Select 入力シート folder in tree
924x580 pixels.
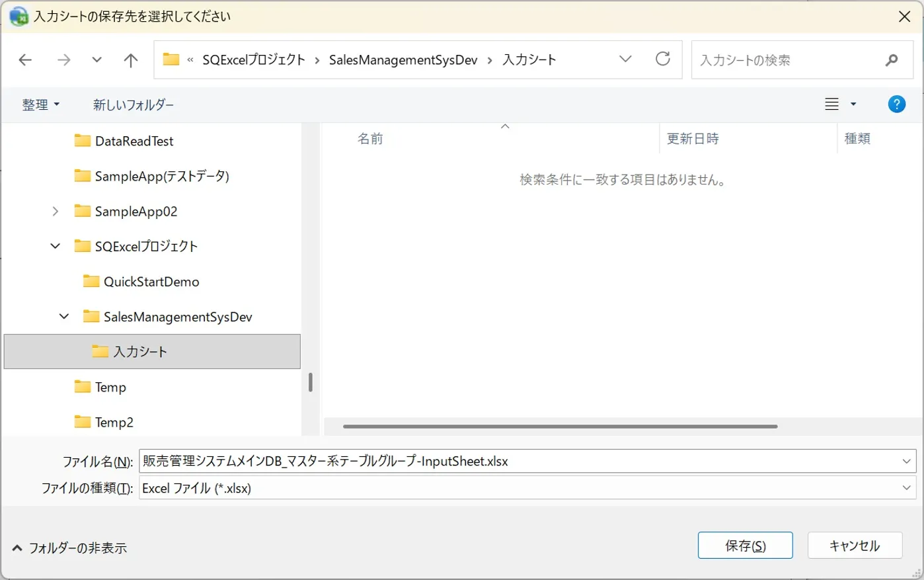(152, 352)
